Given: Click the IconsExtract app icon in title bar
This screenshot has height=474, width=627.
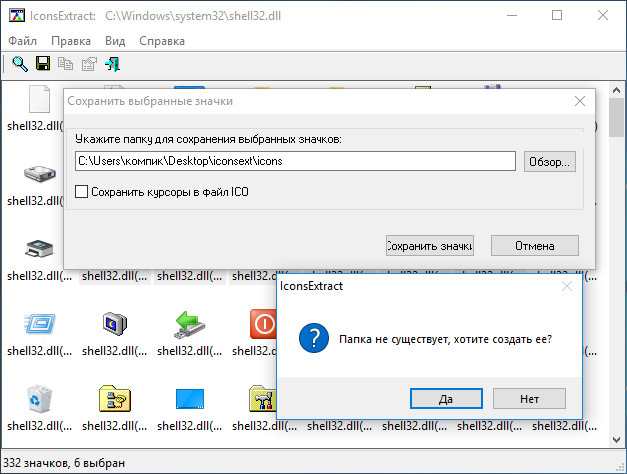Looking at the screenshot, I should point(17,16).
